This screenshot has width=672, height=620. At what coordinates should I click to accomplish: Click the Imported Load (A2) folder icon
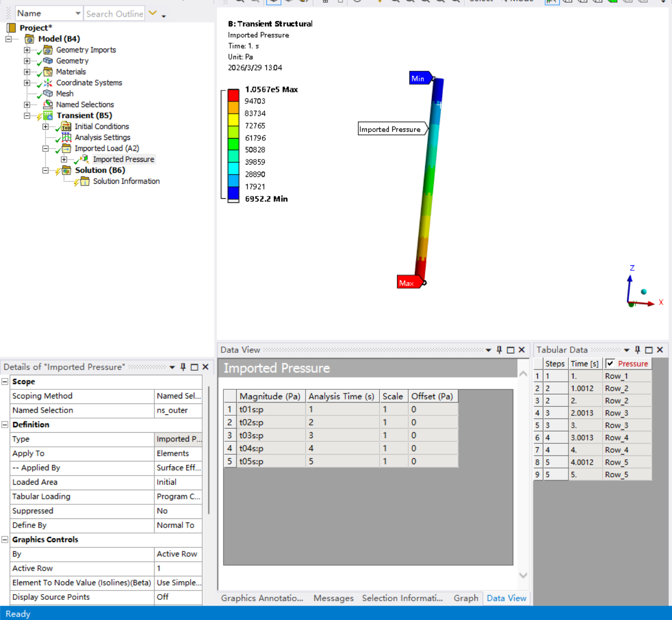click(x=66, y=148)
